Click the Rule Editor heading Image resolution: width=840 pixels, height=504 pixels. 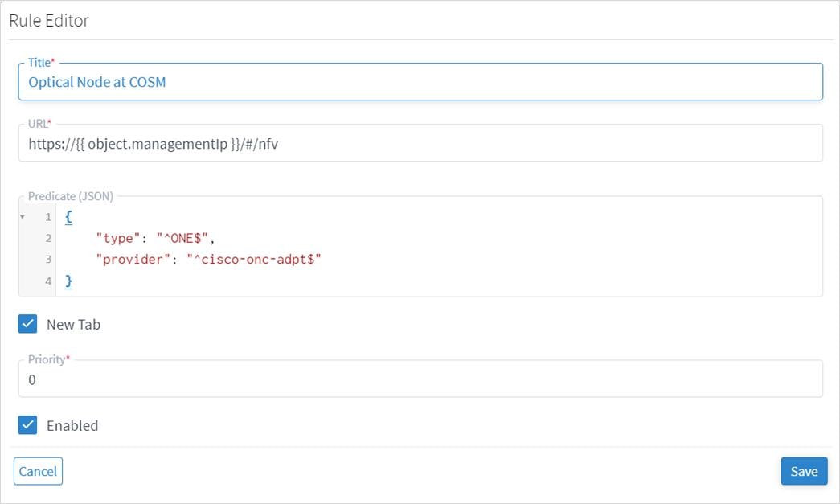[49, 21]
